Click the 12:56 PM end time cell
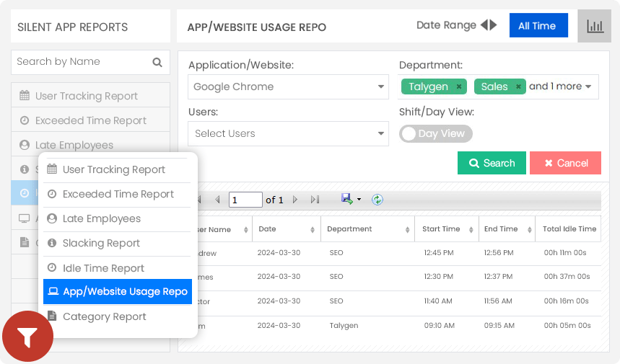 tap(499, 253)
